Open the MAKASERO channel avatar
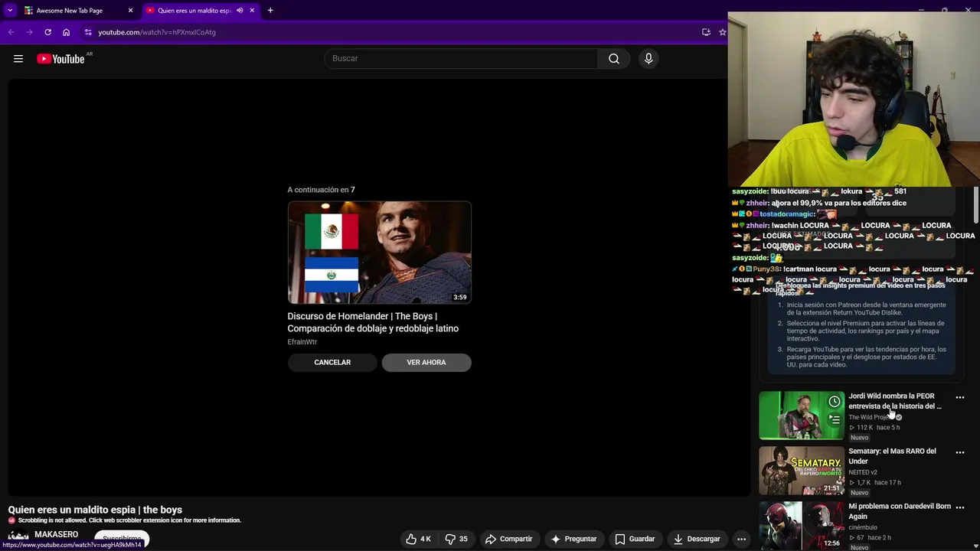980x551 pixels. [18, 537]
